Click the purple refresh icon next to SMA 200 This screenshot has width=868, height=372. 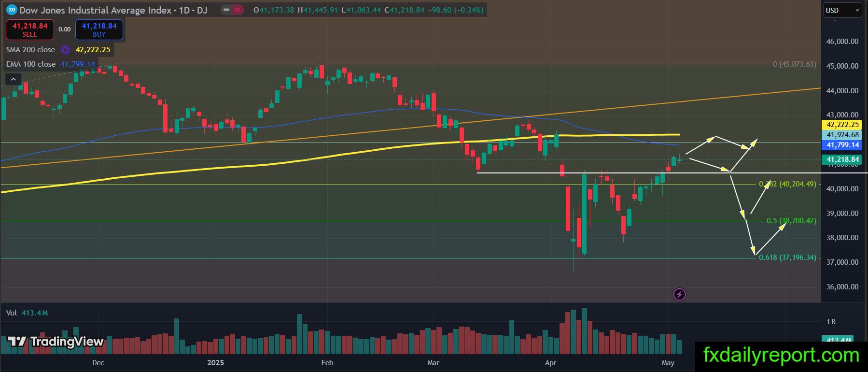(x=66, y=50)
